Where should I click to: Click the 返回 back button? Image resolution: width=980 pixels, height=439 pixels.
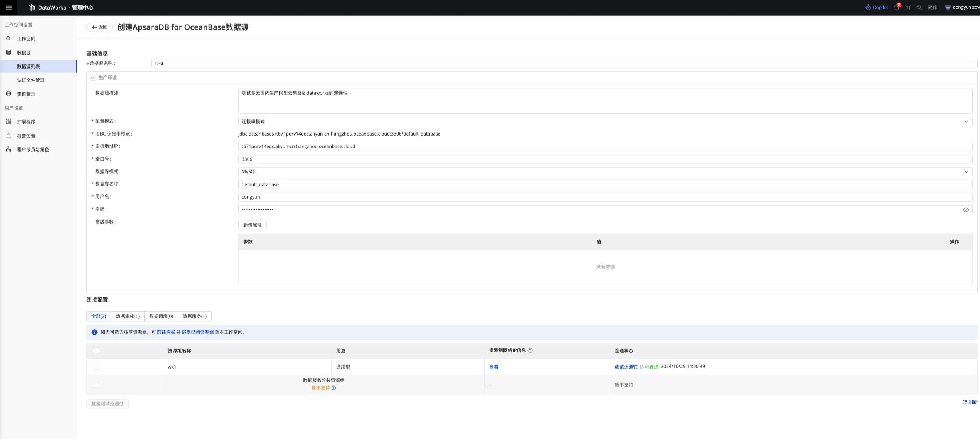(x=99, y=27)
